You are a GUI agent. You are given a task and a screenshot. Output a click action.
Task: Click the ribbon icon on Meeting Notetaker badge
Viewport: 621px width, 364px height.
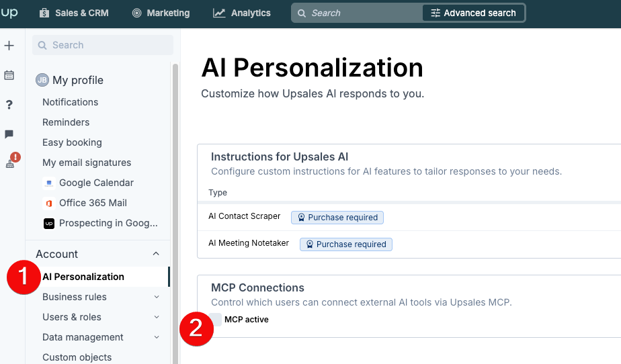point(310,244)
